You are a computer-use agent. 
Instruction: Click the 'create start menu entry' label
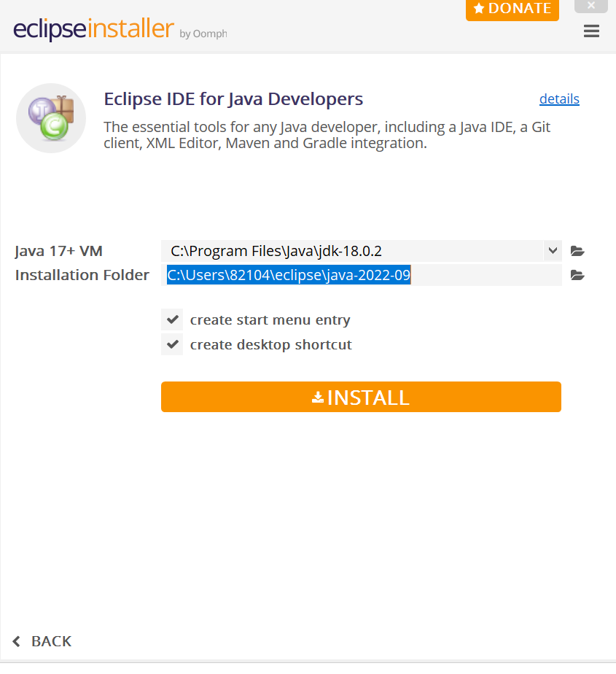click(x=270, y=319)
